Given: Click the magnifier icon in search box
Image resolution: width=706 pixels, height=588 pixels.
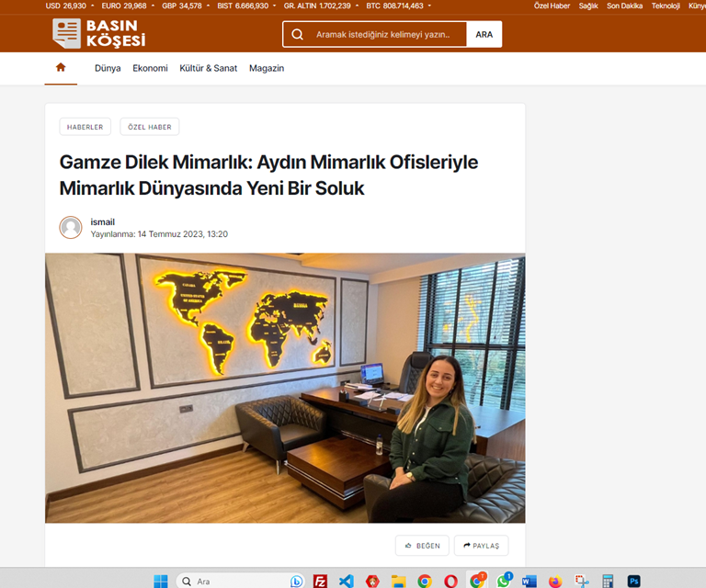Looking at the screenshot, I should point(297,35).
